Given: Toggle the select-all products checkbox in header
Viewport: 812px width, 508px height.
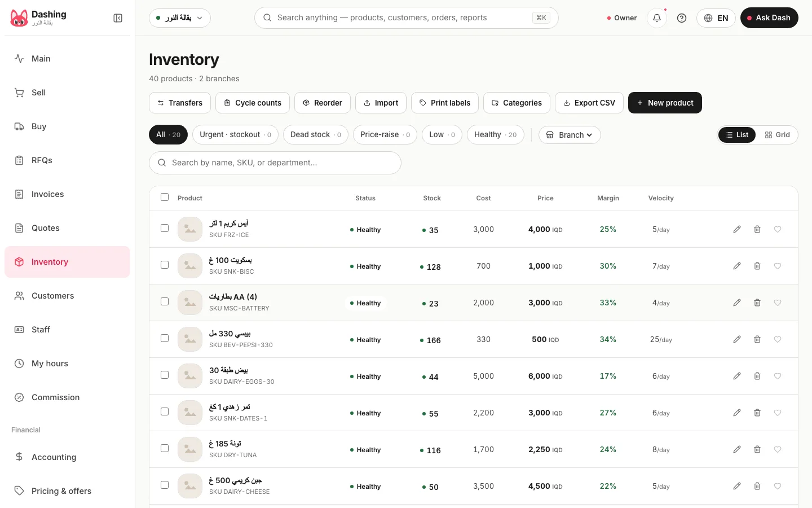Looking at the screenshot, I should click(165, 197).
